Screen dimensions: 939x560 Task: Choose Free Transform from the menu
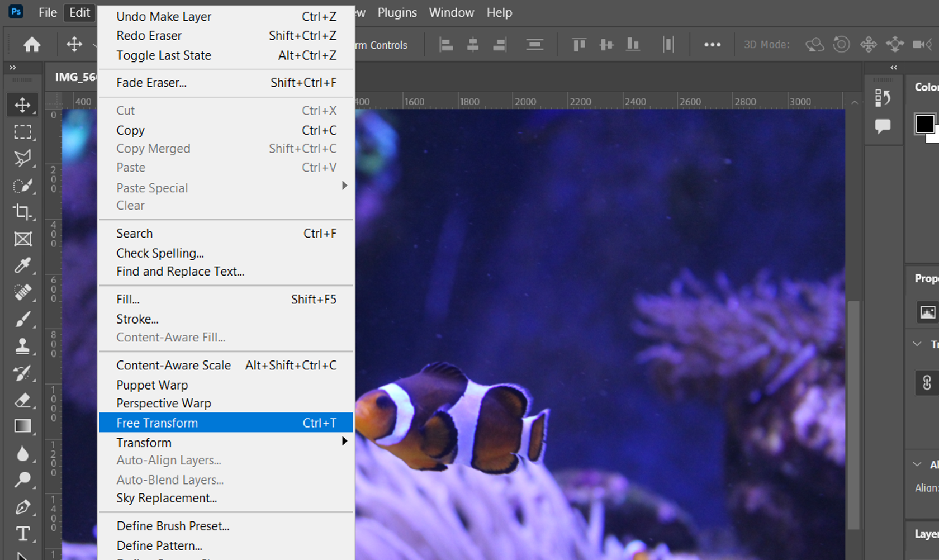coord(157,423)
